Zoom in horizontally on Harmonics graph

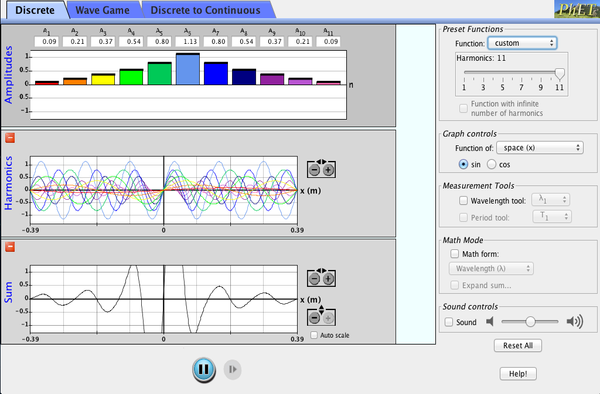point(328,170)
